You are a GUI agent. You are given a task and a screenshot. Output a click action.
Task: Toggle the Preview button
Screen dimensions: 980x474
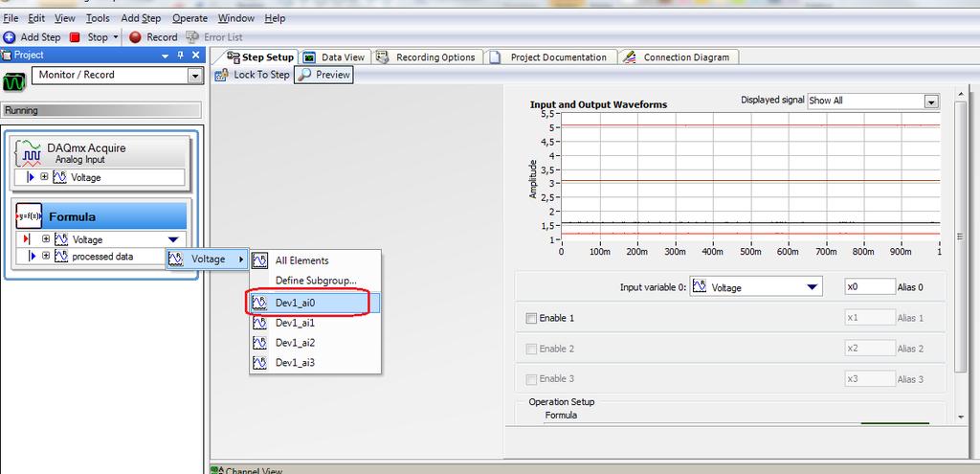[x=323, y=75]
